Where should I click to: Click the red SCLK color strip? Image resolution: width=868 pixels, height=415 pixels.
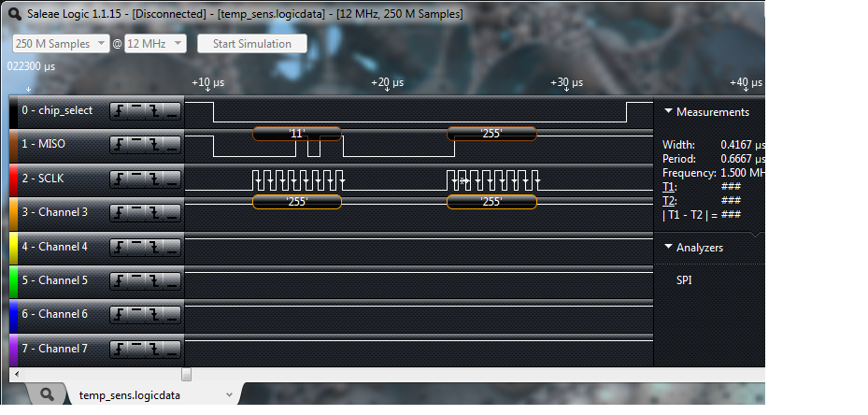click(14, 179)
